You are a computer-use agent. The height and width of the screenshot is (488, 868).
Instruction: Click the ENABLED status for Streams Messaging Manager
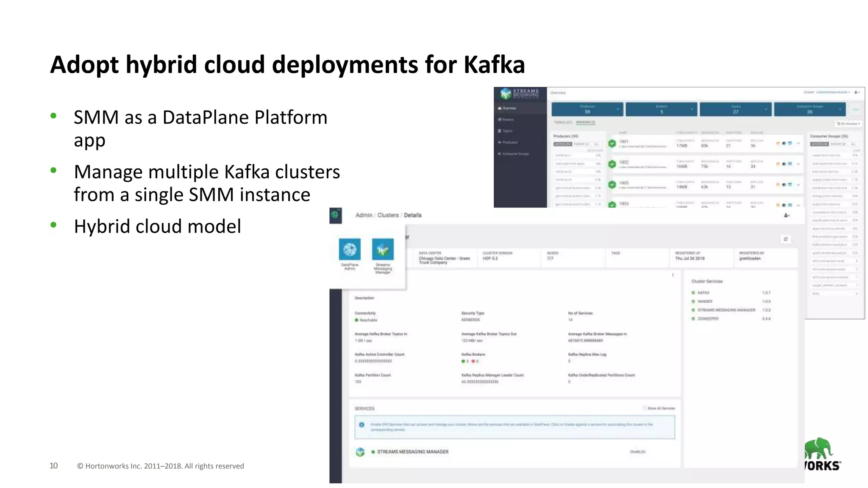point(637,452)
